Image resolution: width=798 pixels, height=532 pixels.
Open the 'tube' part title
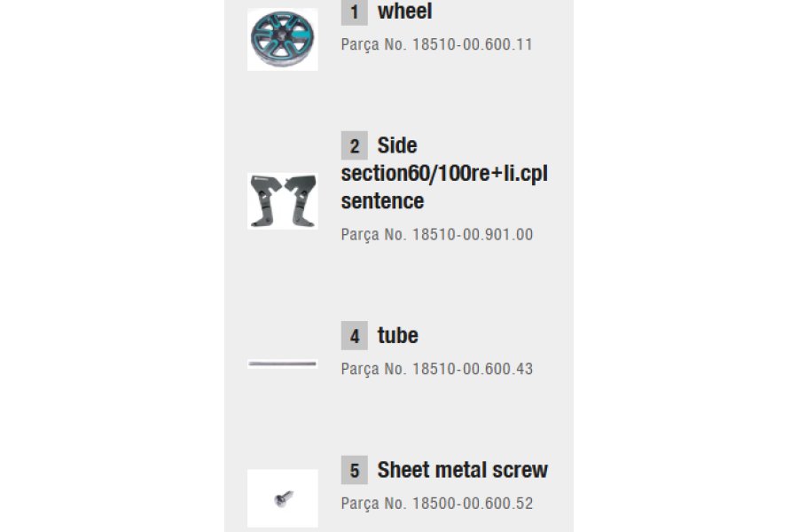[x=397, y=335]
